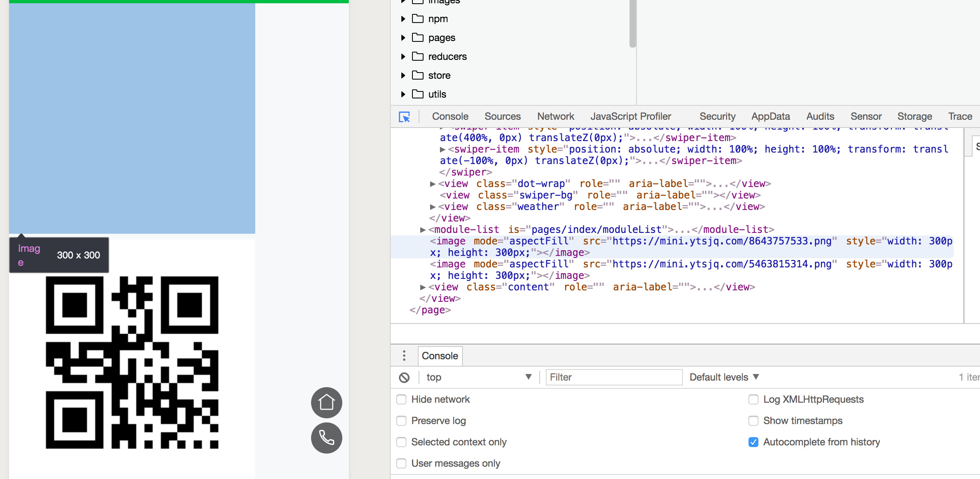Open the console three-dot menu
The height and width of the screenshot is (479, 980).
pos(404,356)
